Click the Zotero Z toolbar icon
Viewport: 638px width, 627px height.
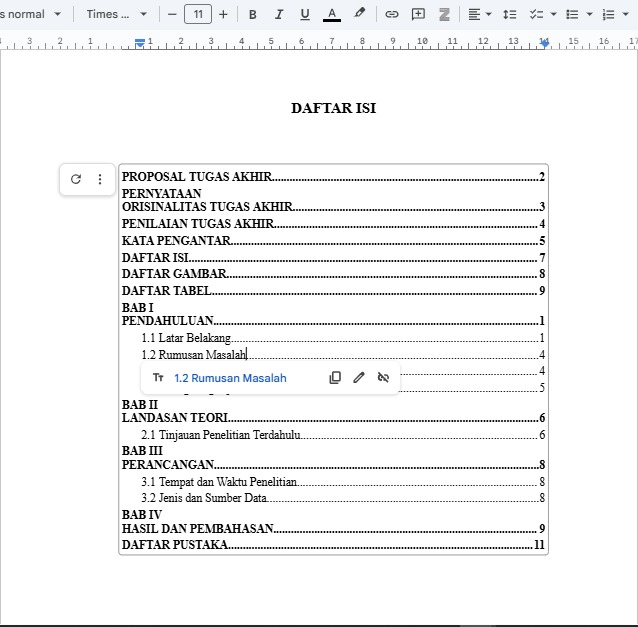pos(444,15)
